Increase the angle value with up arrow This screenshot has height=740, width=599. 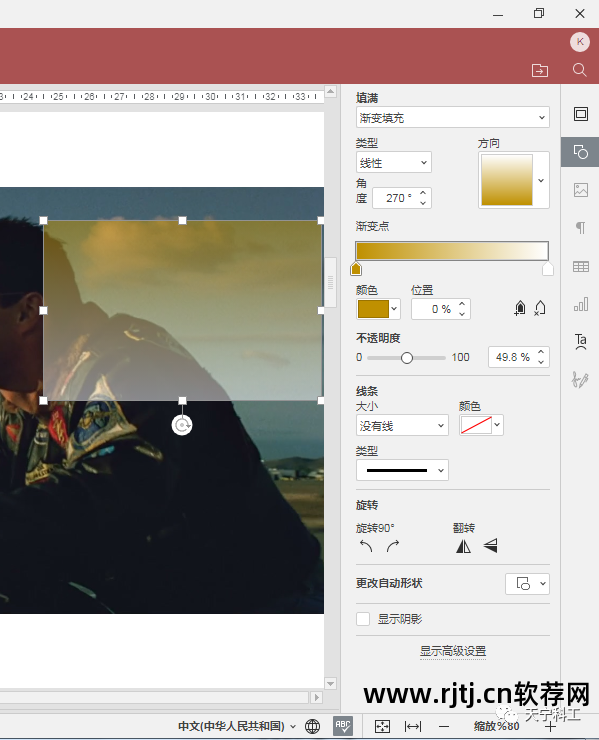click(x=423, y=193)
